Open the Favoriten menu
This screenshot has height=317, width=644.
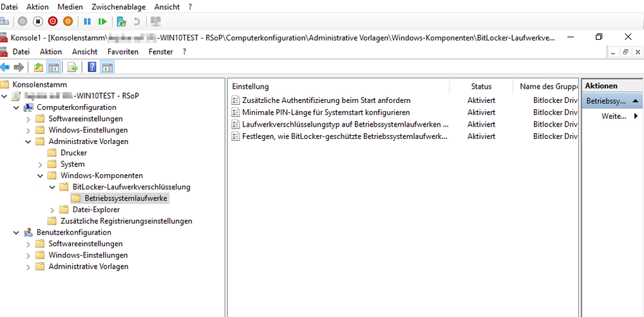122,51
